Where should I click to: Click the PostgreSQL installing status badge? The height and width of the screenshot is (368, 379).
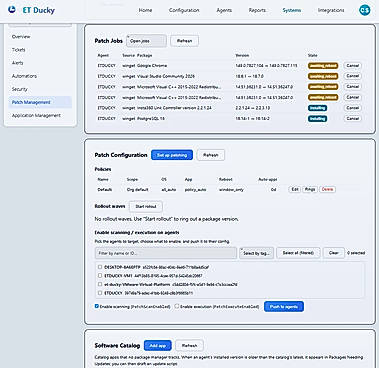(x=317, y=119)
